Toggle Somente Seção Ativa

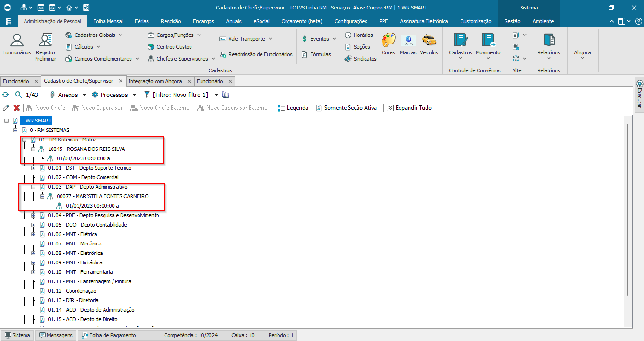(x=347, y=108)
